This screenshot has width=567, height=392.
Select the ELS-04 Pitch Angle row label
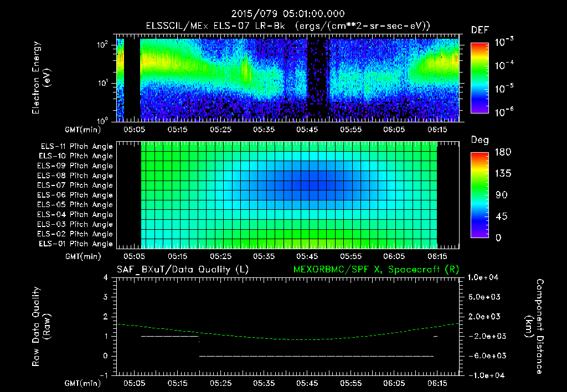(x=75, y=215)
